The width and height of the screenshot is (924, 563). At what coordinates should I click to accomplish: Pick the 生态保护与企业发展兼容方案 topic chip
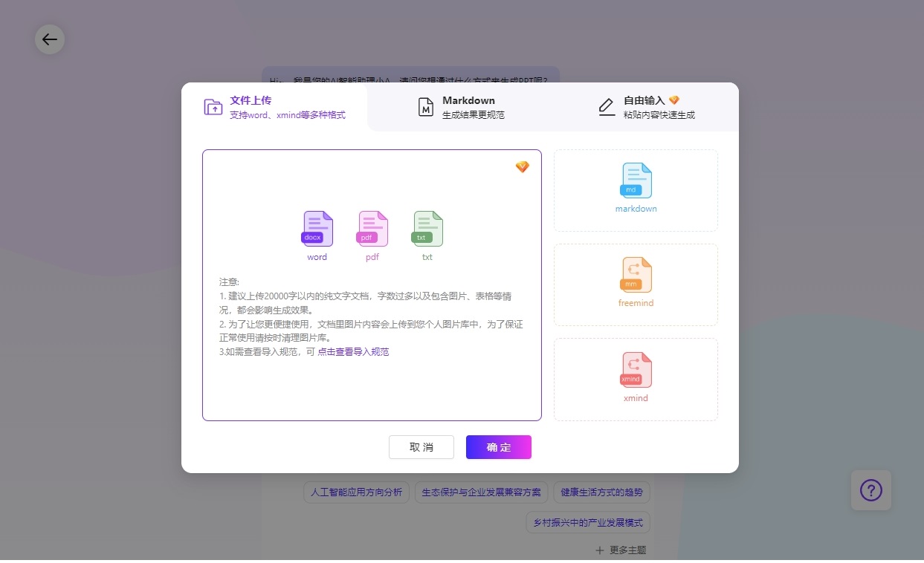pos(481,492)
